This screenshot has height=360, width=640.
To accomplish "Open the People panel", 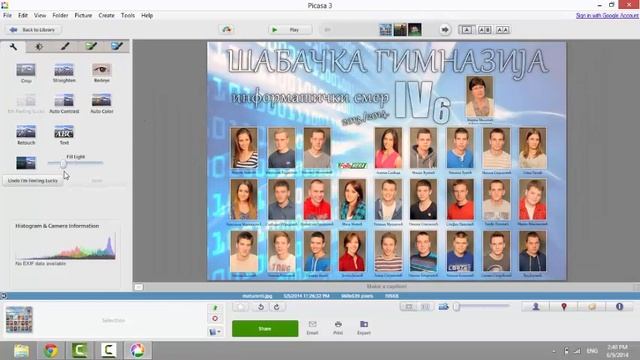I will point(536,307).
